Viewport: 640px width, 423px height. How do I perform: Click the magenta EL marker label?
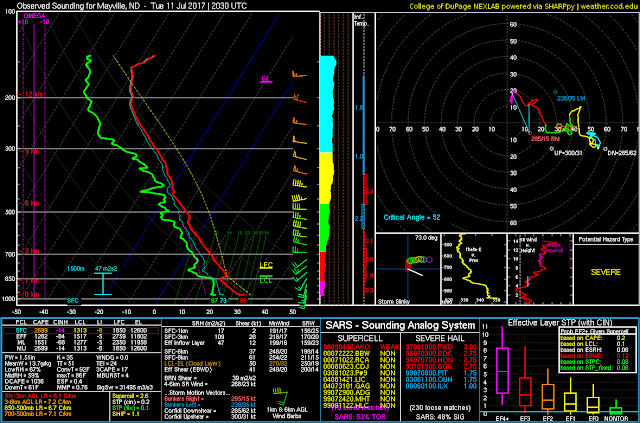[266, 79]
